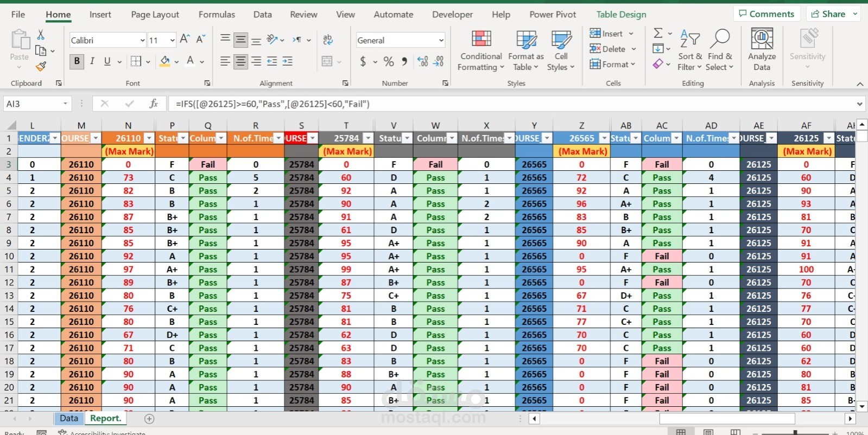Image resolution: width=868 pixels, height=435 pixels.
Task: Open the Calibri font name dropdown
Action: (x=142, y=40)
